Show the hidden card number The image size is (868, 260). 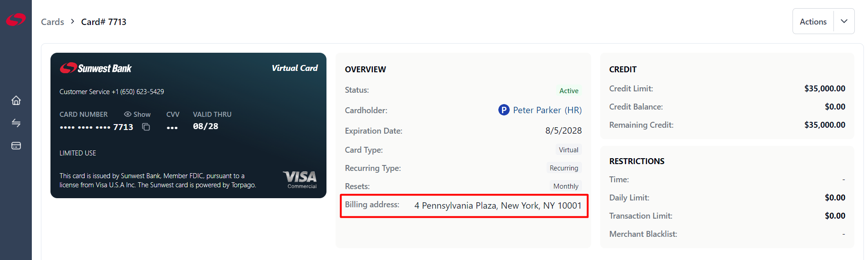[137, 115]
